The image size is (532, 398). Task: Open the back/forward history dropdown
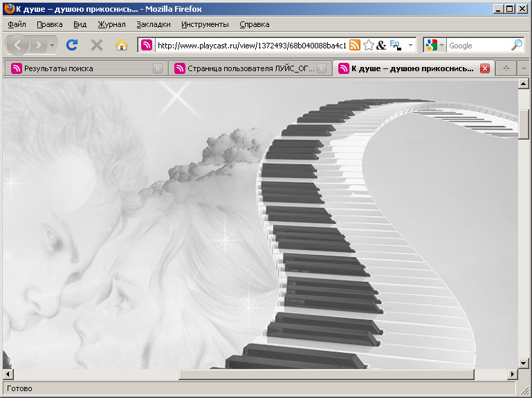click(x=53, y=45)
